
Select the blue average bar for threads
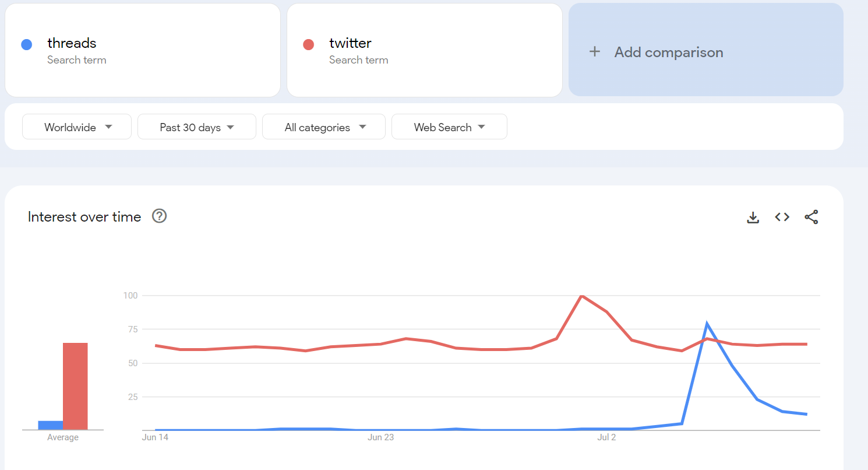[x=51, y=425]
